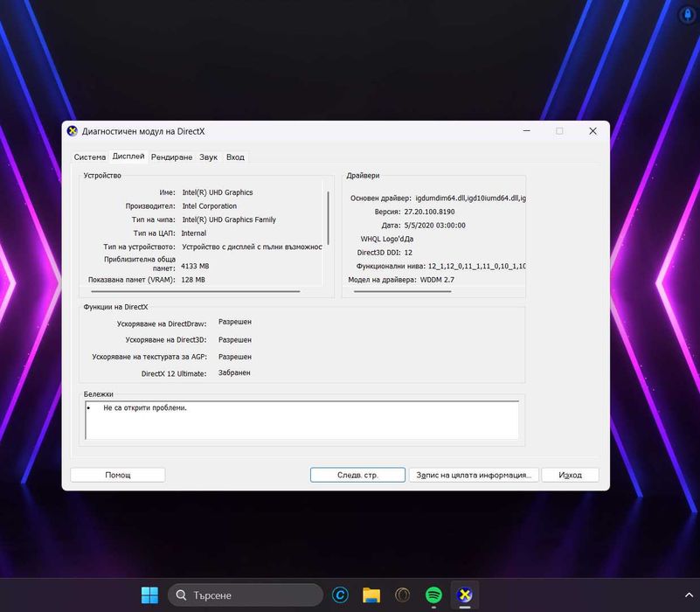Click the Търсене taskbar search field
This screenshot has width=700, height=612.
[246, 595]
